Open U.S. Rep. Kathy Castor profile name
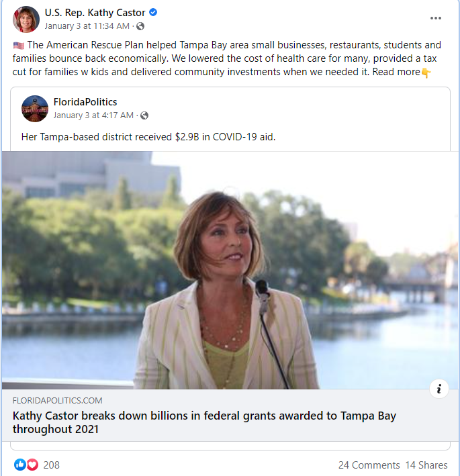This screenshot has width=460, height=476. (x=94, y=13)
